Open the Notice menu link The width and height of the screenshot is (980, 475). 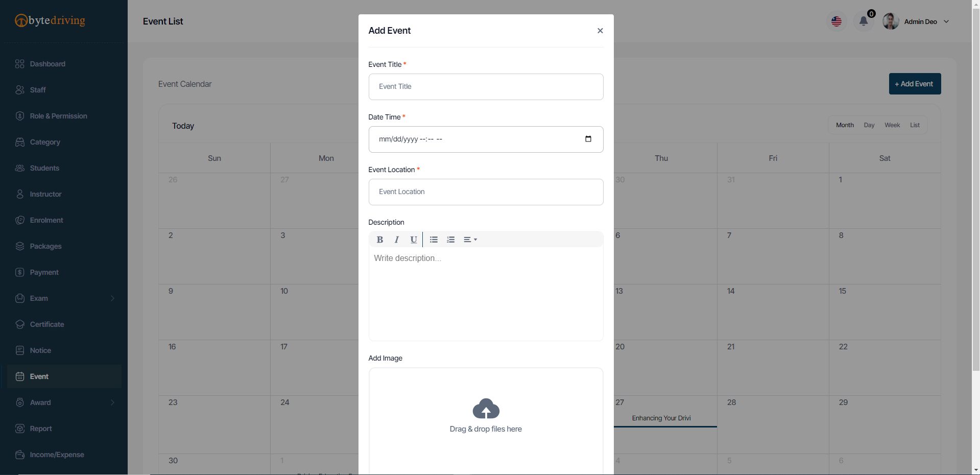[x=64, y=350]
